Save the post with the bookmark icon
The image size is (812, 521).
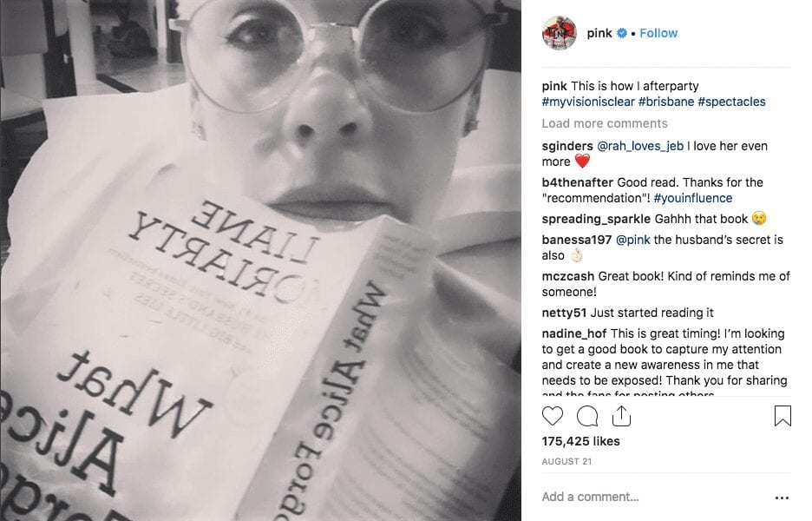click(783, 416)
